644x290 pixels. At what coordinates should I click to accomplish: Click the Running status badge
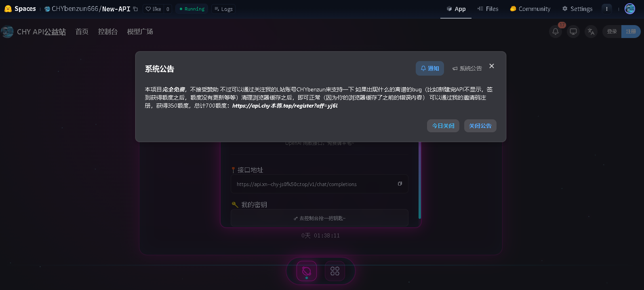(192, 9)
